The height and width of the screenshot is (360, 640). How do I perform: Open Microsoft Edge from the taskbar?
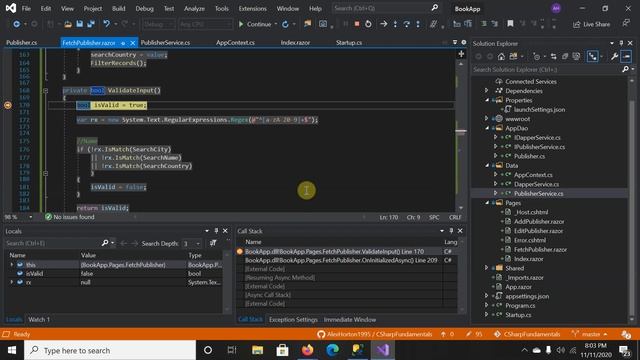pyautogui.click(x=333, y=350)
